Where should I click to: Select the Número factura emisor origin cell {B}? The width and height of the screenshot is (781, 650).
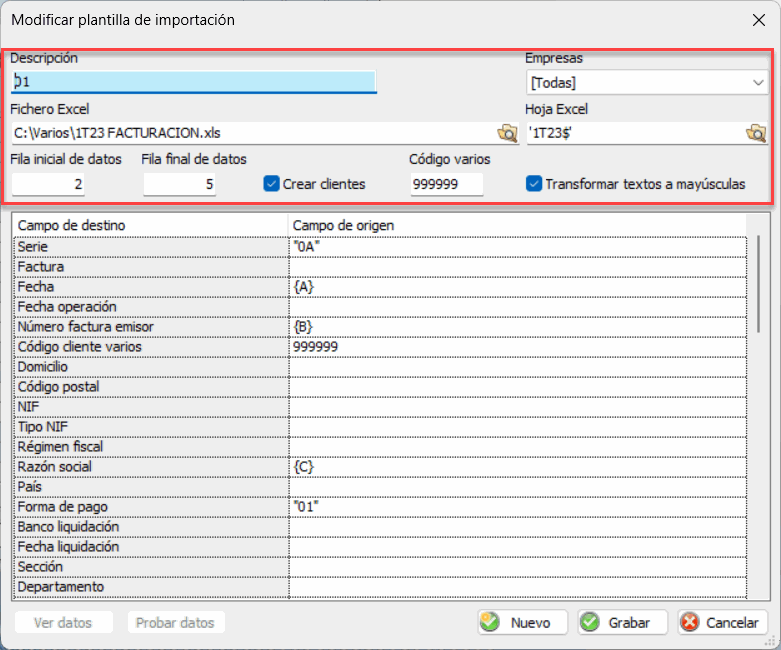click(518, 327)
